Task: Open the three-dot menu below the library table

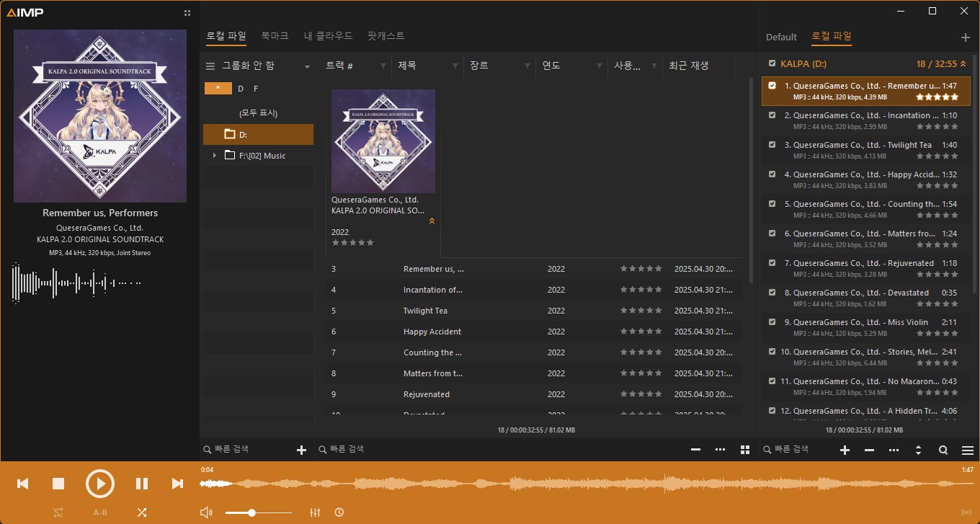Action: (x=720, y=450)
